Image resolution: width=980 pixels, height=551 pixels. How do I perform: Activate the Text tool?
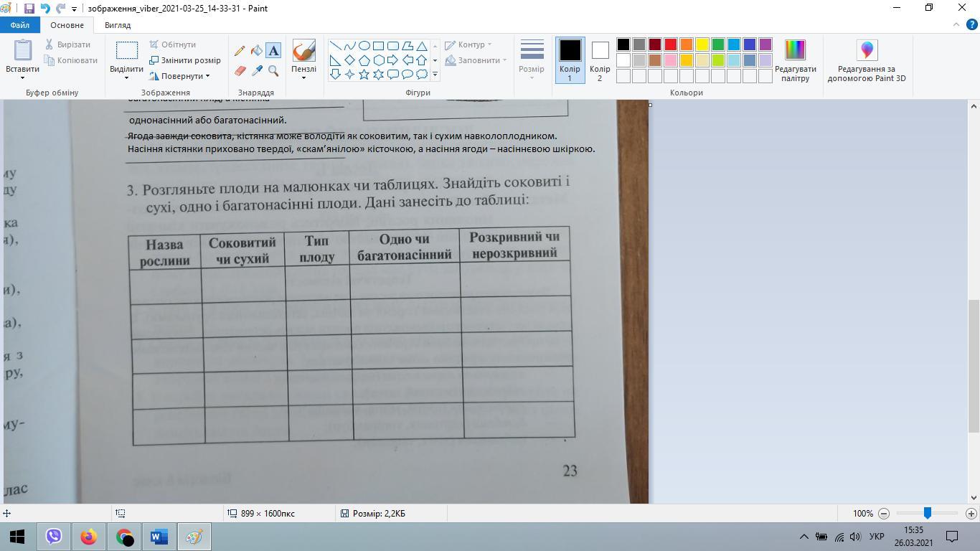pos(273,51)
